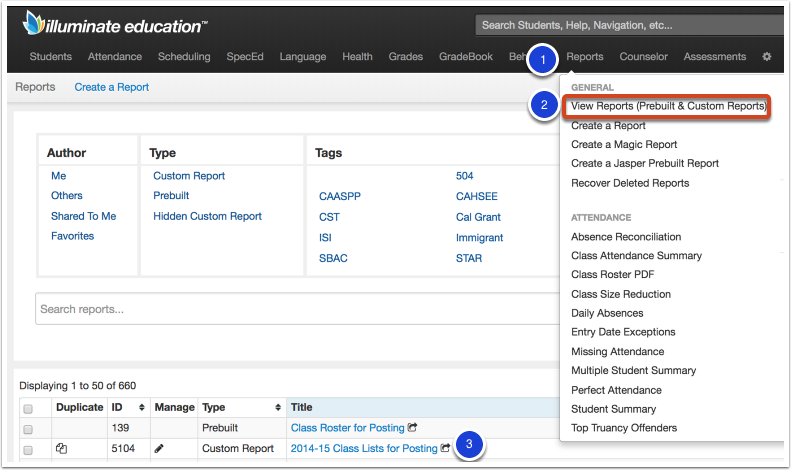The height and width of the screenshot is (470, 791).
Task: Select Missing Attendance
Action: 617,351
